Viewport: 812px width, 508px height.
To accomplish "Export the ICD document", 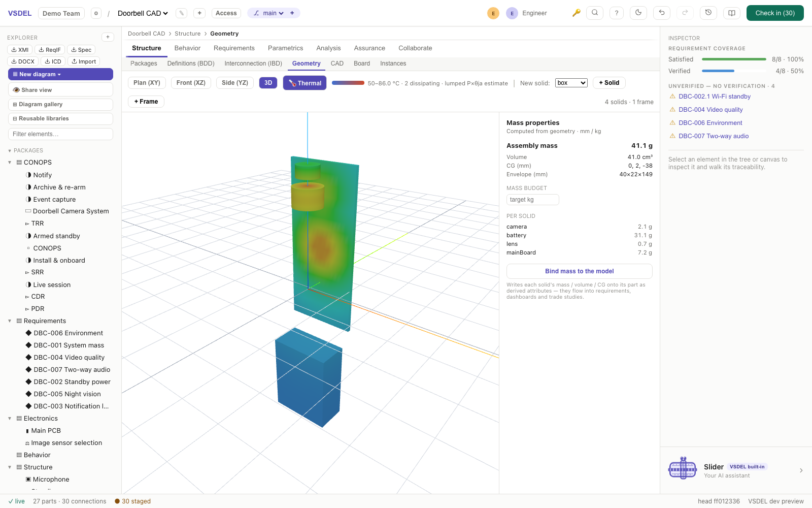I will point(53,61).
